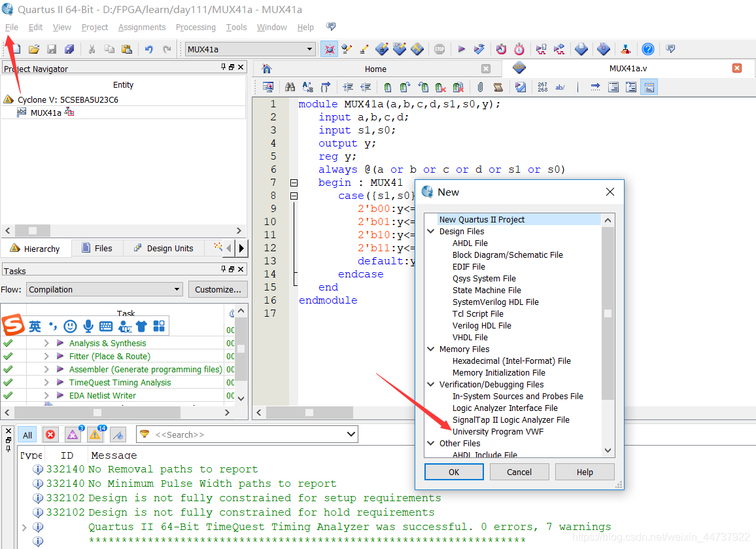Increase indent with editor toolbar icon
The image size is (756, 549).
point(348,87)
